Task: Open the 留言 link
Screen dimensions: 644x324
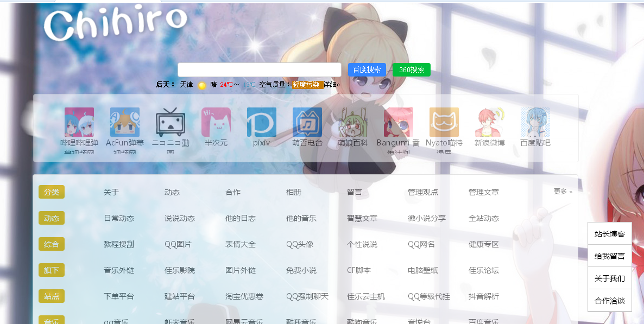Action: pyautogui.click(x=355, y=192)
